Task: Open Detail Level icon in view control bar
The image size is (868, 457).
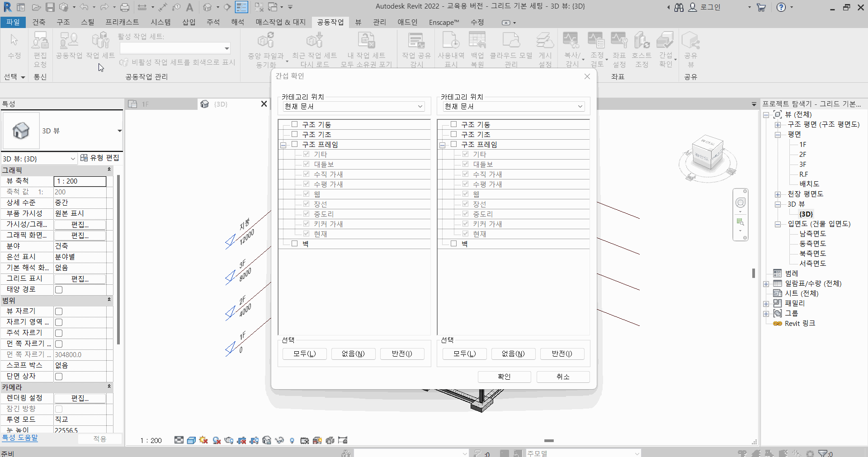Action: point(179,440)
